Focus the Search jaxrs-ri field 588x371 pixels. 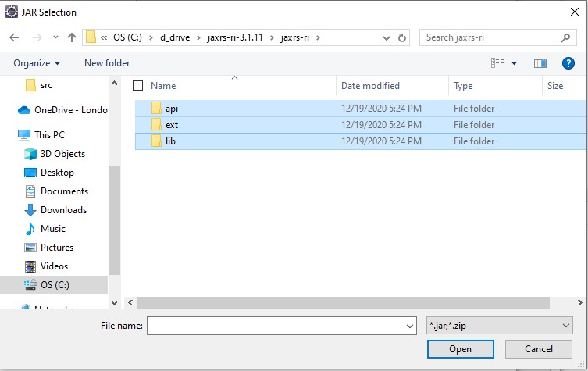[x=497, y=37]
